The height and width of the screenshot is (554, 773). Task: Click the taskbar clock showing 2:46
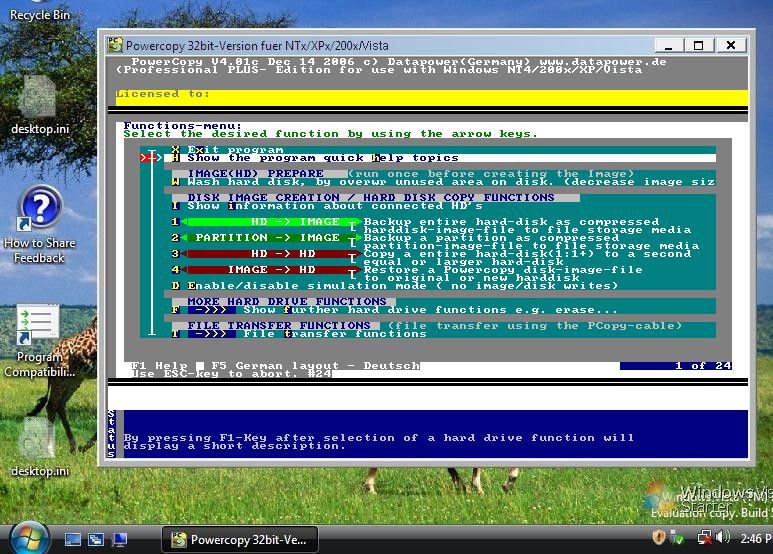pos(755,539)
